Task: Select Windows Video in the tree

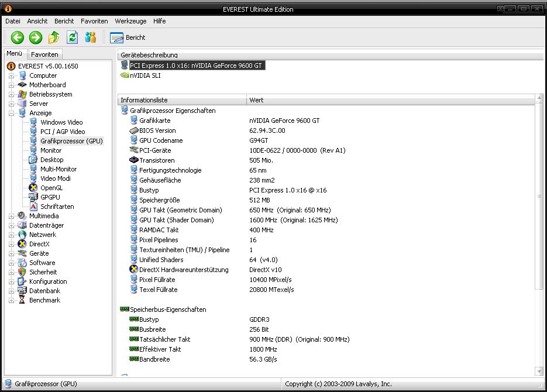Action: coord(61,122)
